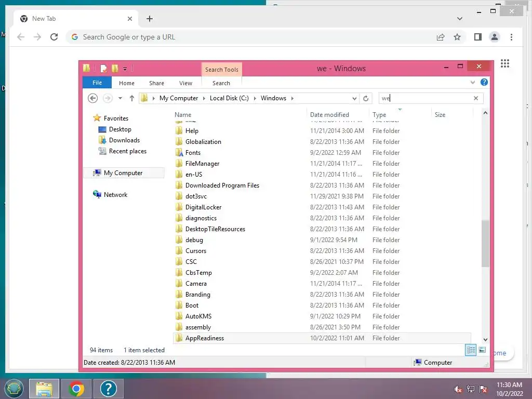Viewport: 532px width, 399px height.
Task: Select the CbsTemp folder
Action: [x=198, y=272]
